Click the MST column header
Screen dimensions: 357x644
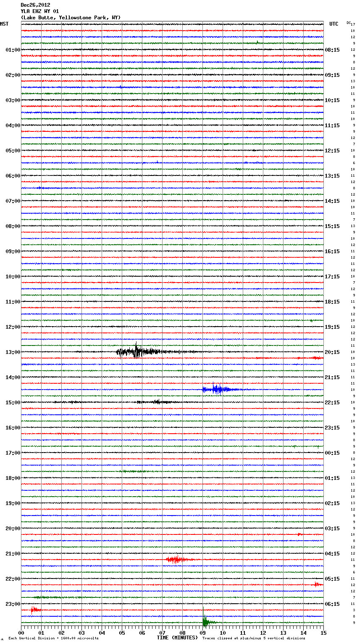(4, 24)
